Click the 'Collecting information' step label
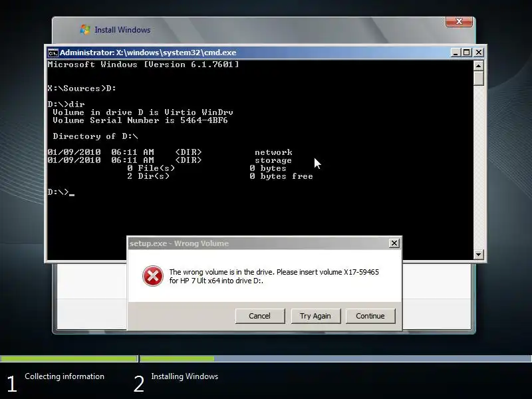This screenshot has height=399, width=532. pyautogui.click(x=65, y=376)
